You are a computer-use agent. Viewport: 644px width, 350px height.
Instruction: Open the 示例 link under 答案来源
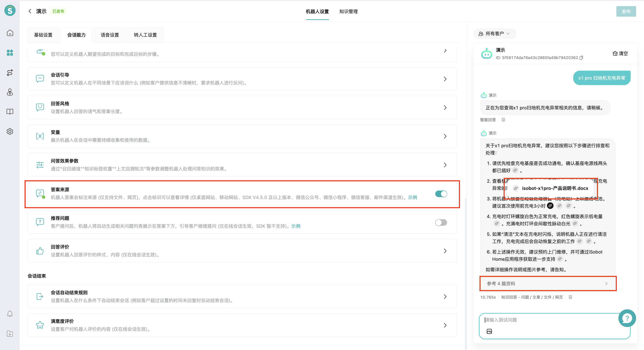point(412,198)
